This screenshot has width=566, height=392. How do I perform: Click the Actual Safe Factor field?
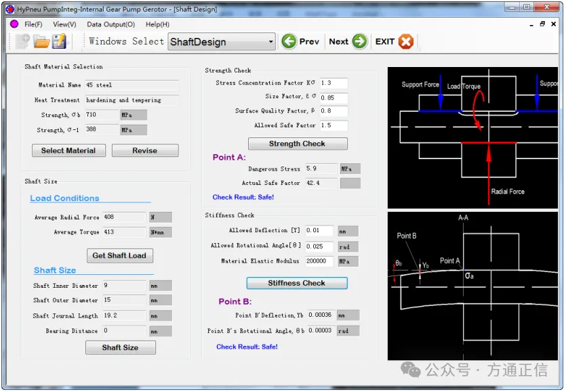pos(321,183)
